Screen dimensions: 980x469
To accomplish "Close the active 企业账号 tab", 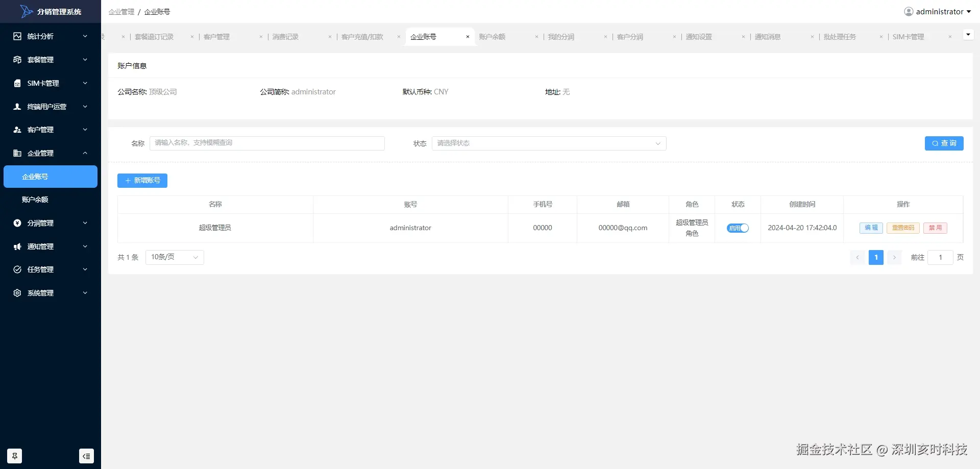I will (468, 37).
